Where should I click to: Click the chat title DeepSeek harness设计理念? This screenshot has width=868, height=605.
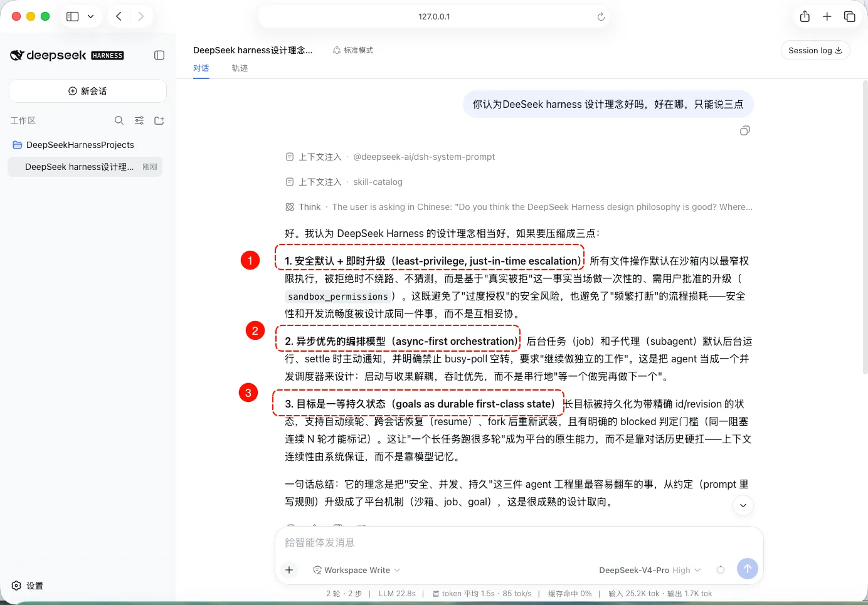coord(253,50)
